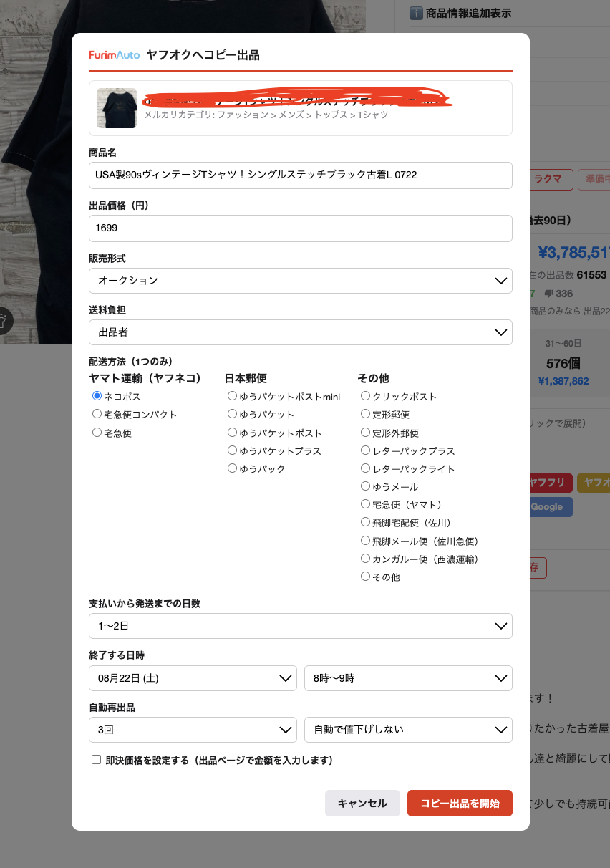Select the ネコポス shipping radio button

point(97,396)
